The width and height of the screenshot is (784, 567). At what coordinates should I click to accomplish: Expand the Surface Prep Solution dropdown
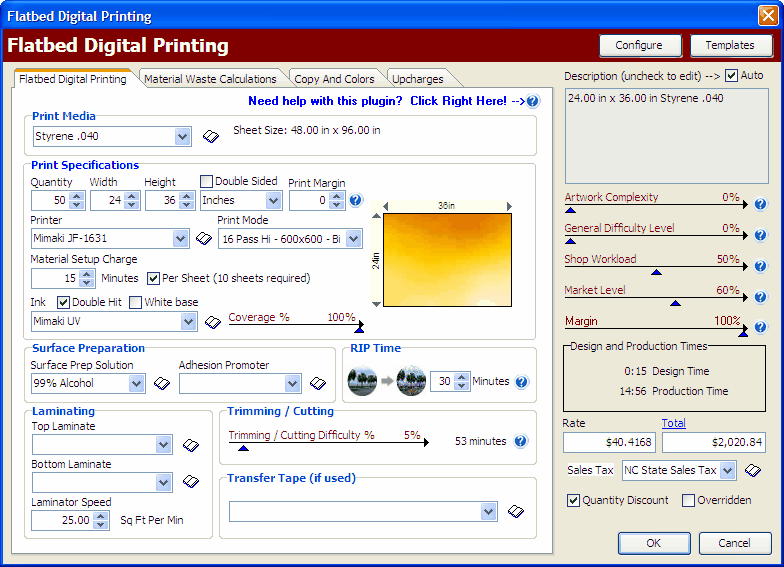click(x=136, y=384)
